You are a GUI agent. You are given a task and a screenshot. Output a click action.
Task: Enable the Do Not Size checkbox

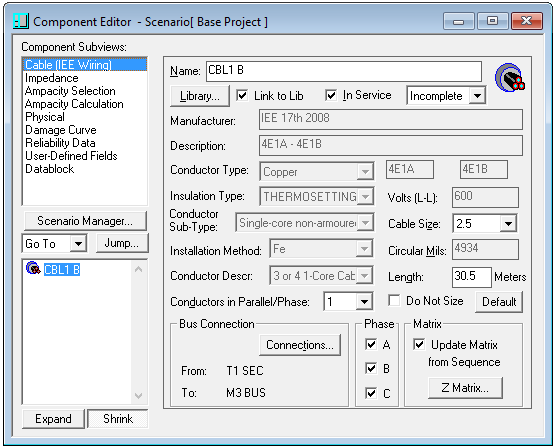394,301
